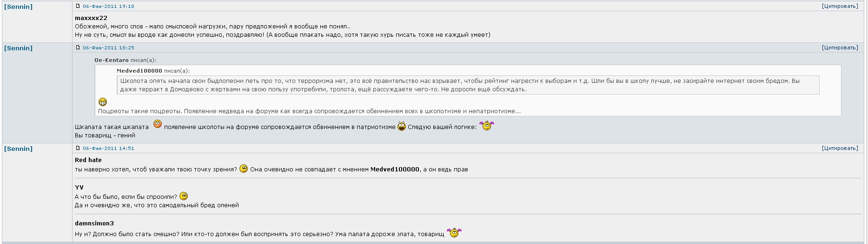Viewport: 868px width, 244px height.
Task: Click the bold username Medved100000 in the nested quote
Action: pyautogui.click(x=139, y=71)
